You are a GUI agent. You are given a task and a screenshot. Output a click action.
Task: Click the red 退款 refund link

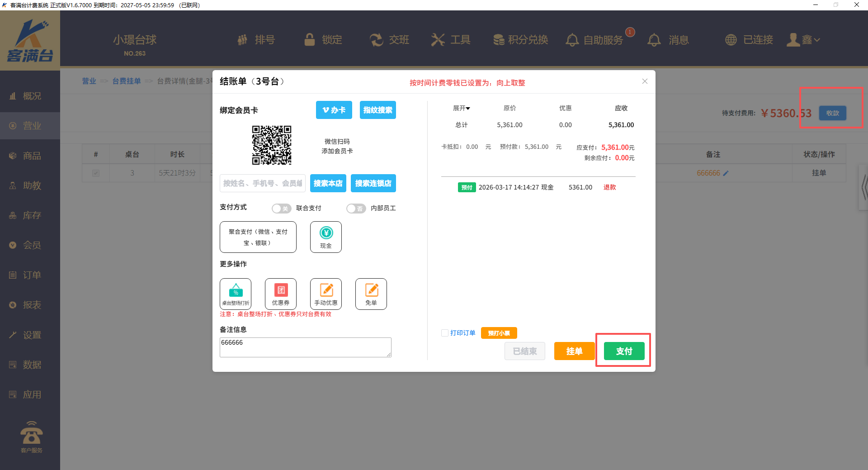coord(609,187)
